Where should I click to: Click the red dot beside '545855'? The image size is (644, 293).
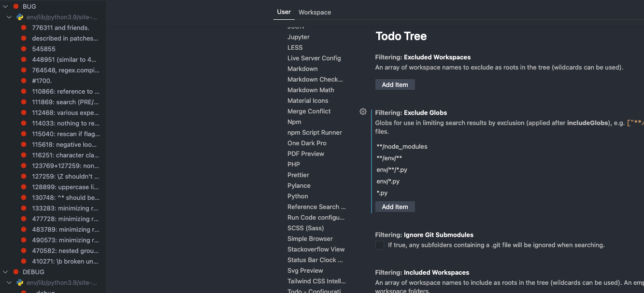pos(23,49)
